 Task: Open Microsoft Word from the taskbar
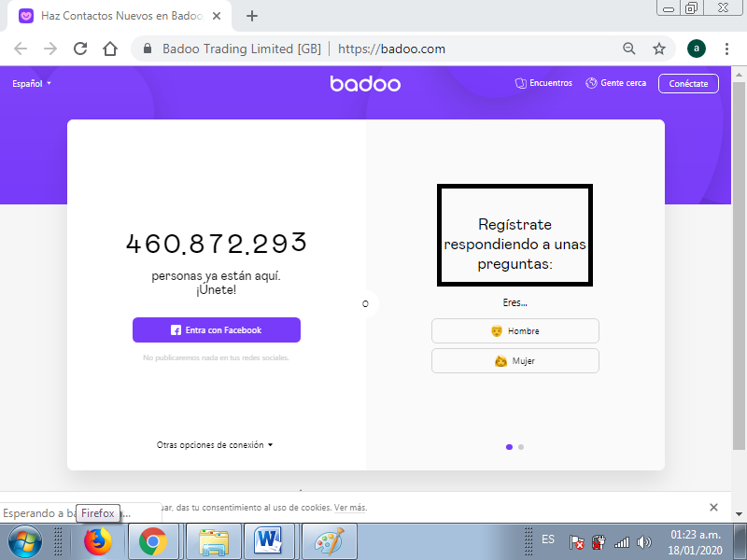pos(269,541)
